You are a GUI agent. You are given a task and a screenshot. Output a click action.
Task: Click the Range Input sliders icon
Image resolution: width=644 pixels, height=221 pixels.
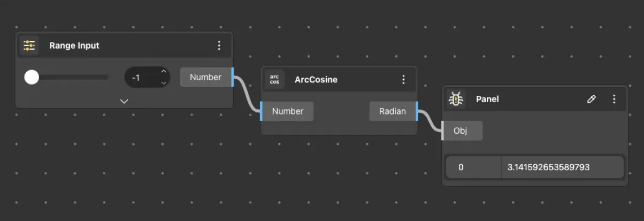pos(29,45)
